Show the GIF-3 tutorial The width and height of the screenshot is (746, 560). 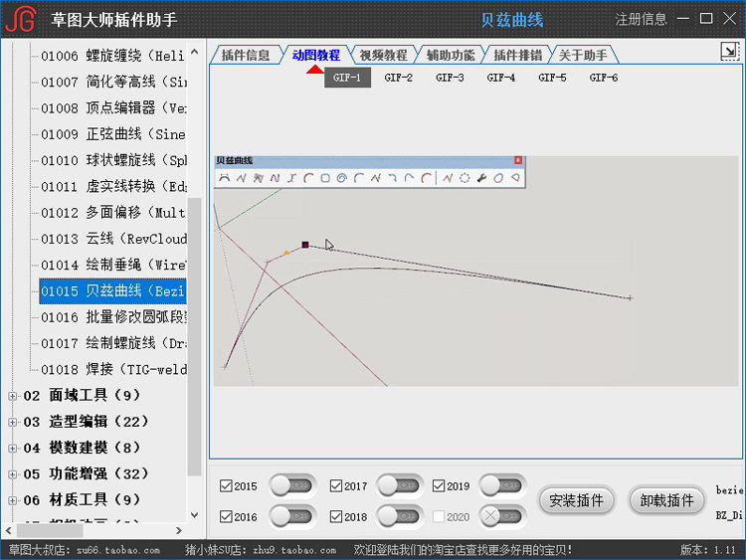[x=450, y=78]
